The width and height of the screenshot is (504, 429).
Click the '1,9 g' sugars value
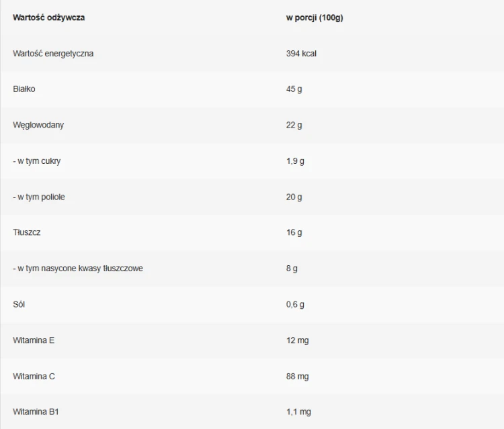click(x=295, y=161)
